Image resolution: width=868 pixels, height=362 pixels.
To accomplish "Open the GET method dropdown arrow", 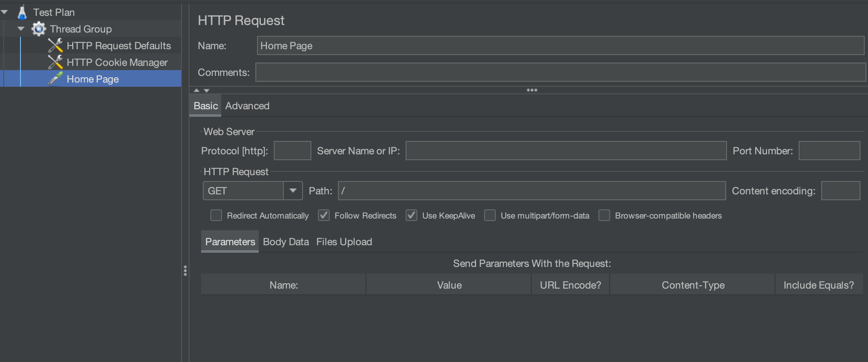I will 293,191.
